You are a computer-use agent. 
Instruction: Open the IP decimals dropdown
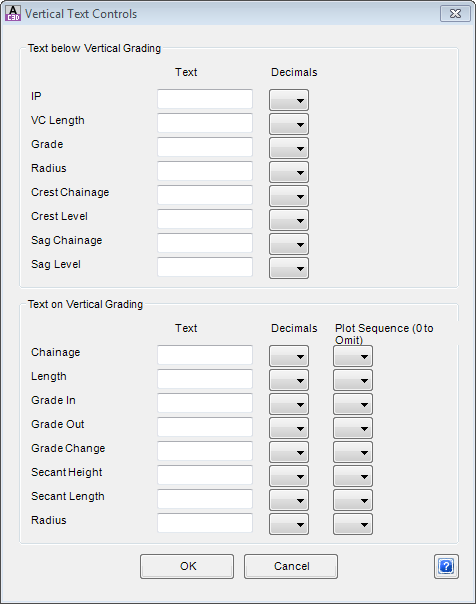[289, 100]
